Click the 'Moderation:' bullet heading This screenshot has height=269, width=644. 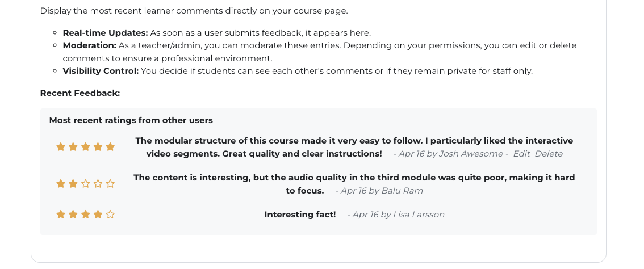pos(89,45)
